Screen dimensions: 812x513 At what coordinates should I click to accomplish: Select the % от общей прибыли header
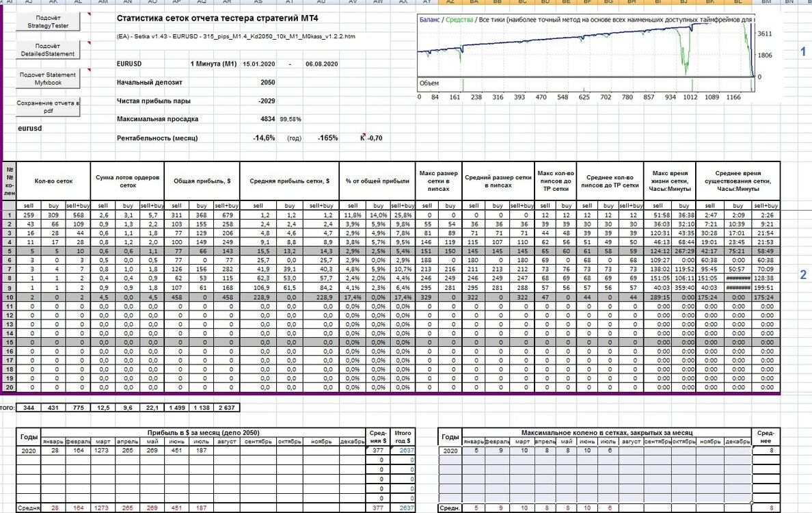377,181
